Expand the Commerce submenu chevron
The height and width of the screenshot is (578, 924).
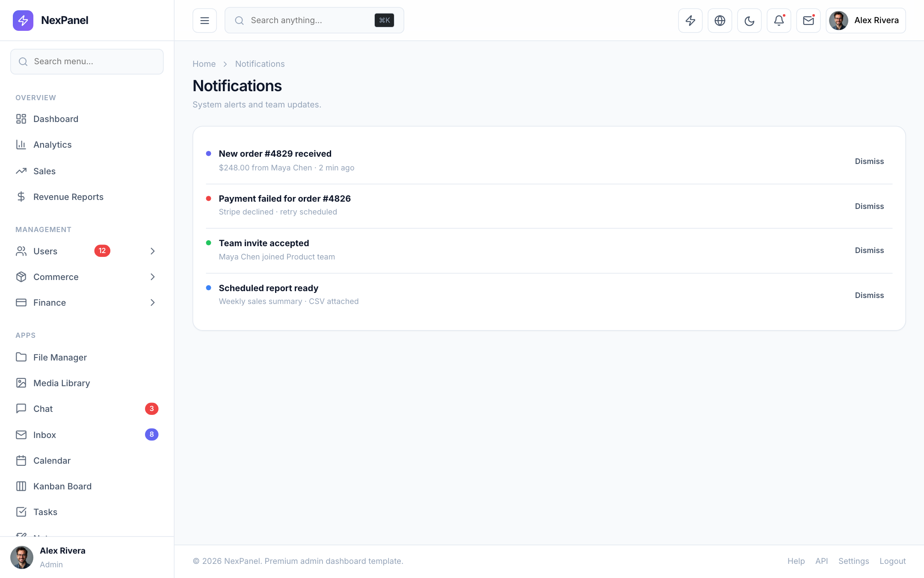click(153, 277)
